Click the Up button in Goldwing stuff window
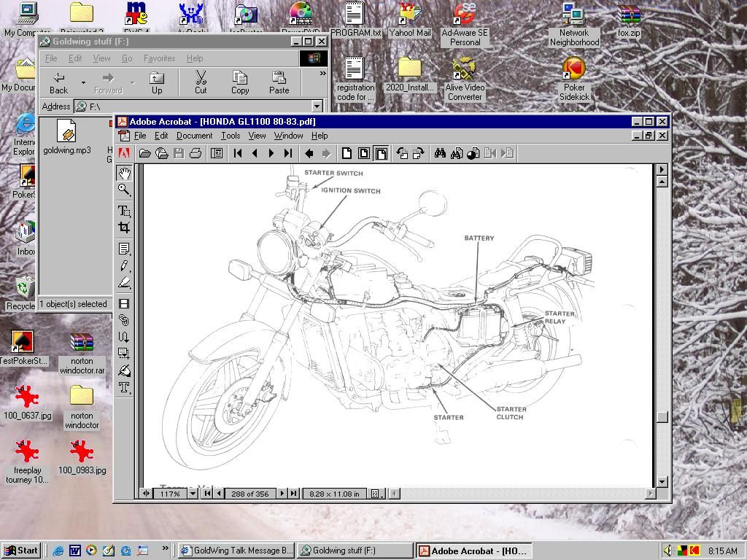Image resolution: width=747 pixels, height=560 pixels. coord(157,82)
